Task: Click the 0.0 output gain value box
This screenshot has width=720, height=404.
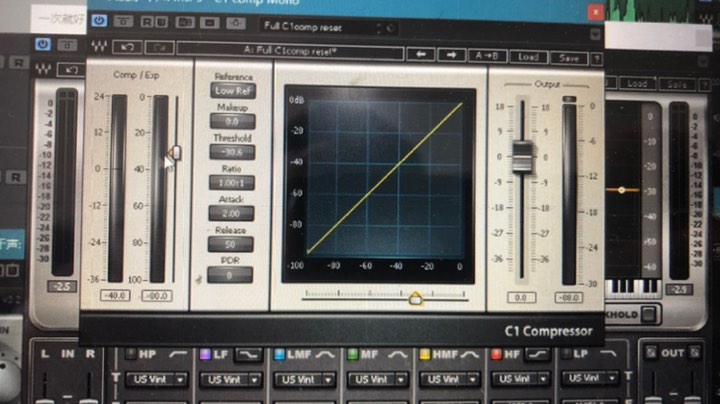Action: click(x=521, y=297)
